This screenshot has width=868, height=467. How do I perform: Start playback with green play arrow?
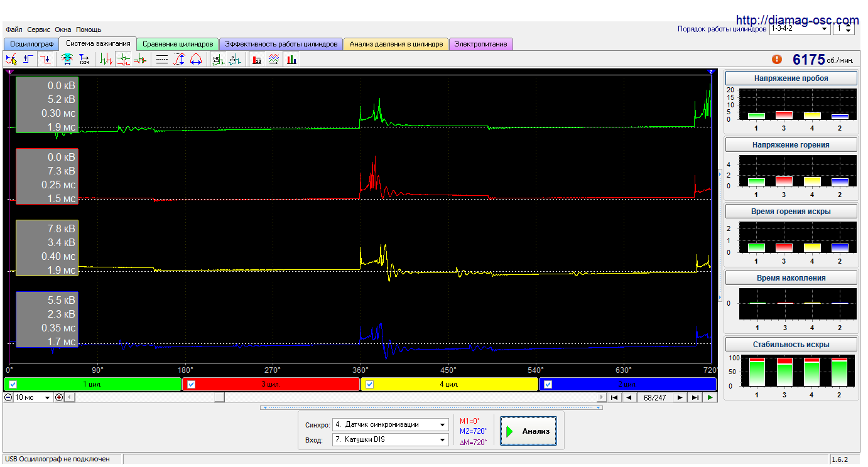(710, 397)
